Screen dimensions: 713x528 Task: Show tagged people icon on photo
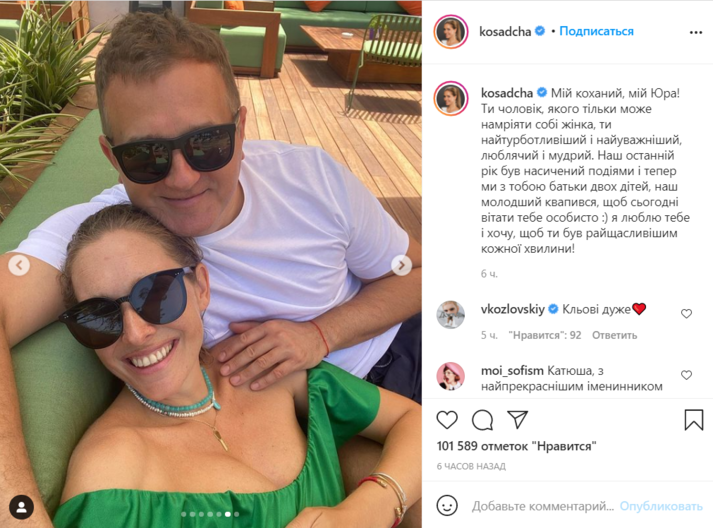click(21, 507)
